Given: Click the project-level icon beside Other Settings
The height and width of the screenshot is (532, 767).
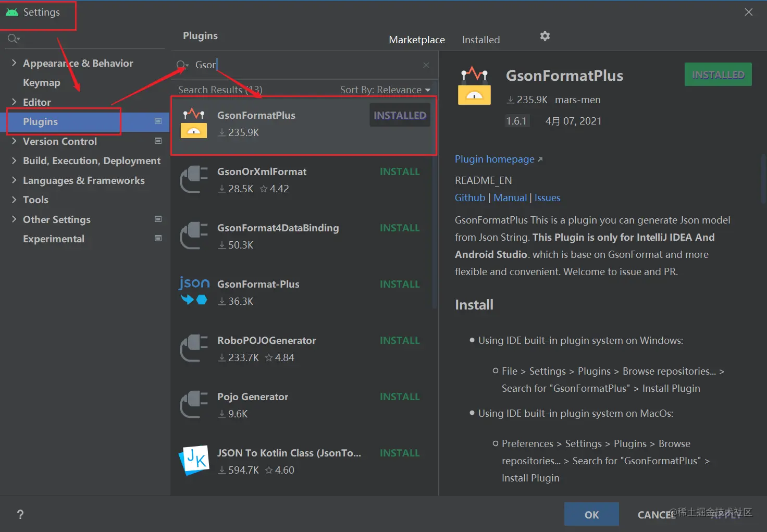Looking at the screenshot, I should coord(158,219).
